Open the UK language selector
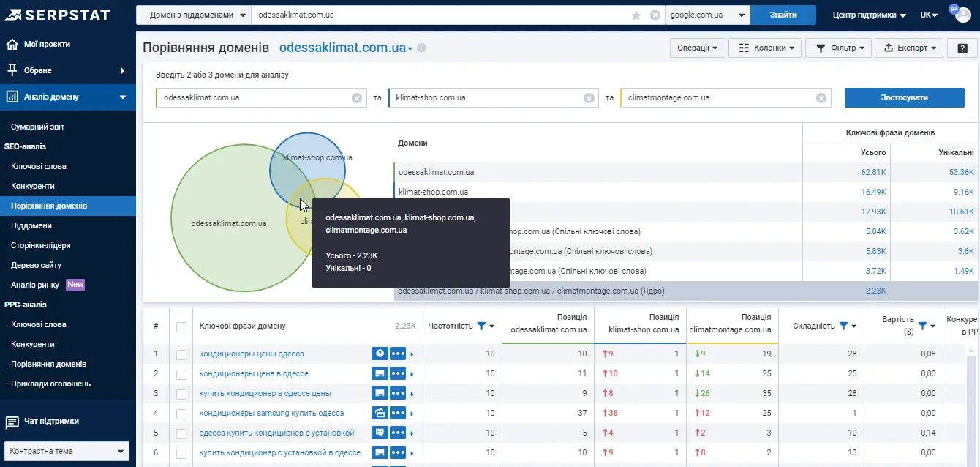980x467 pixels. tap(930, 15)
